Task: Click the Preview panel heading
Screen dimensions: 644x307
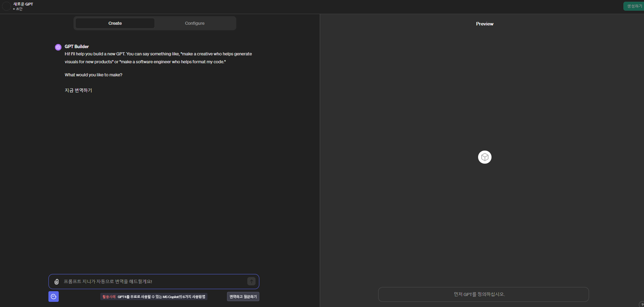Action: [x=484, y=24]
